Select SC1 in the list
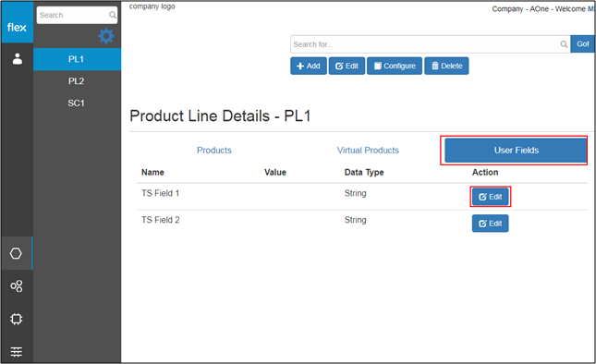 (78, 103)
